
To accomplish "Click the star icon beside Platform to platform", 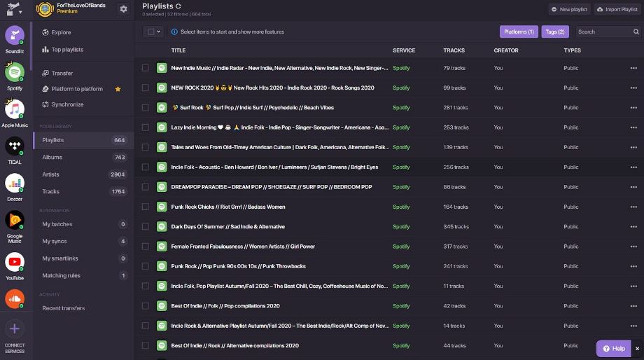I will pyautogui.click(x=118, y=89).
